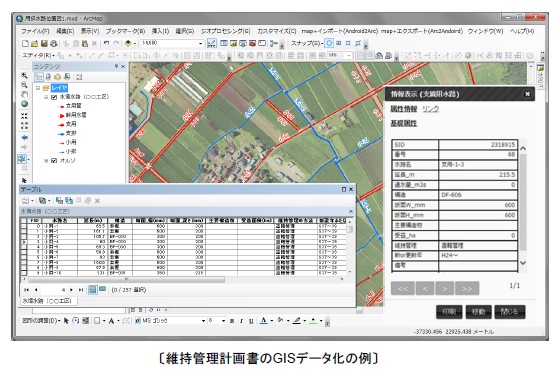Show selected records view button
The height and width of the screenshot is (370, 559).
(102, 289)
